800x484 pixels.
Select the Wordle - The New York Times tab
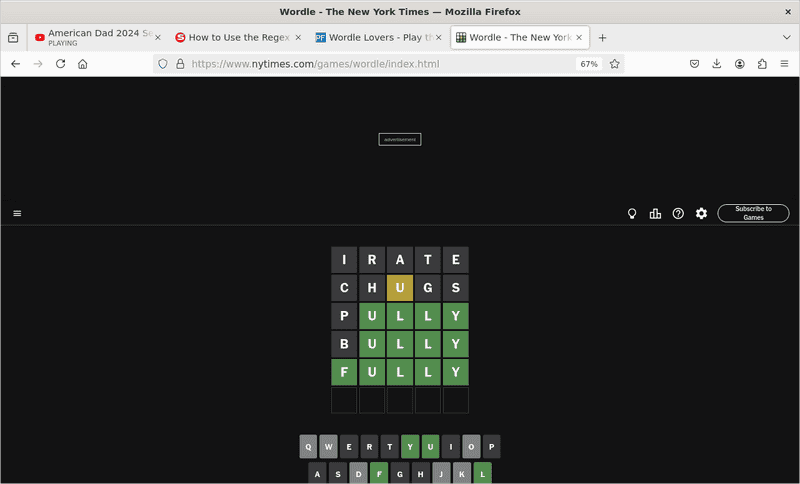coord(520,38)
